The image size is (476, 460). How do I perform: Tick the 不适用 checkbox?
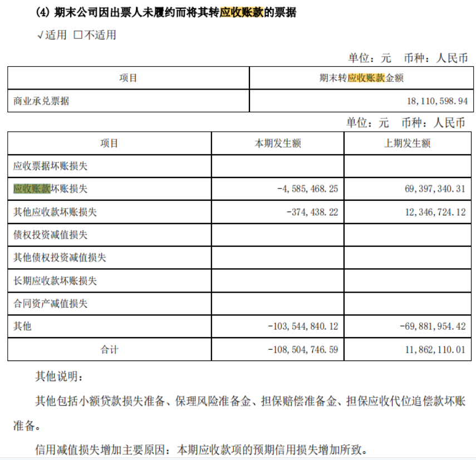(x=78, y=35)
